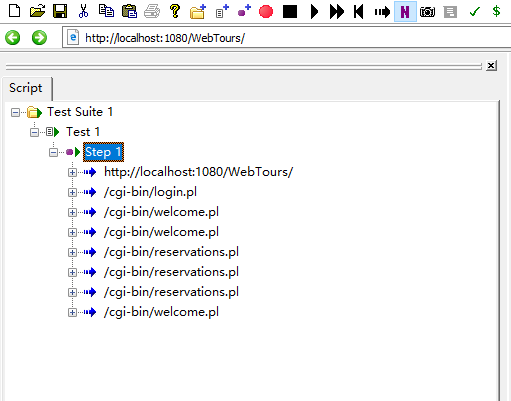This screenshot has height=401, width=511.
Task: Run script with the Play button
Action: coord(314,12)
